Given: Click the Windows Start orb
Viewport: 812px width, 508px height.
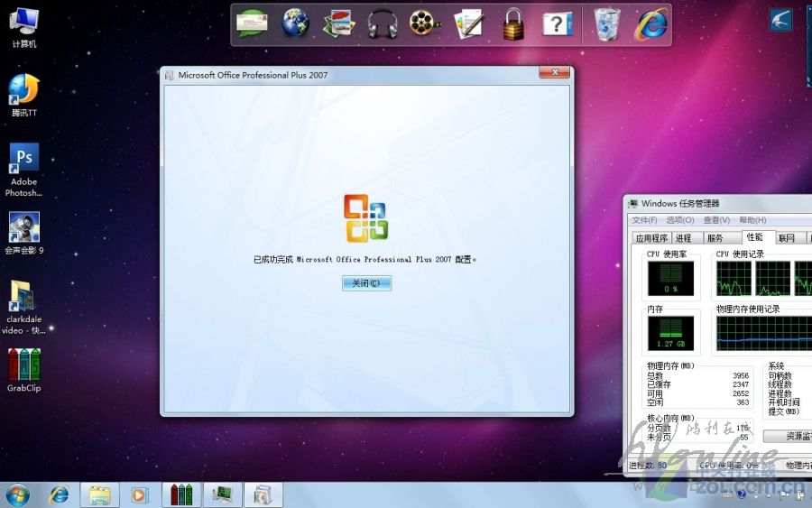Looking at the screenshot, I should (17, 494).
